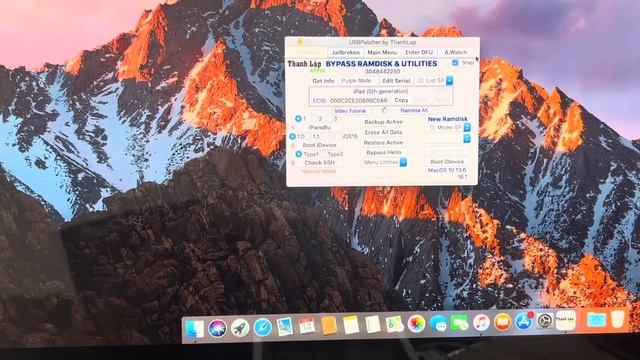640x360 pixels.
Task: Switch to the Enter DFU tab
Action: (419, 52)
